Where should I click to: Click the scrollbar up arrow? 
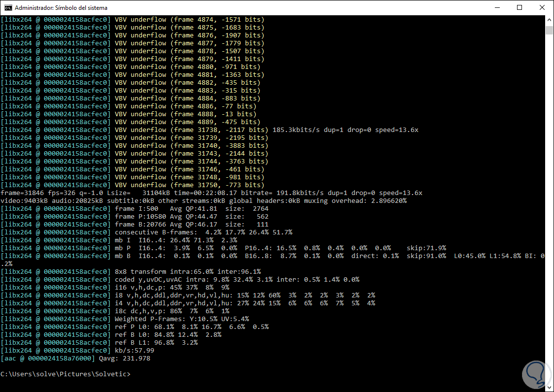click(549, 20)
